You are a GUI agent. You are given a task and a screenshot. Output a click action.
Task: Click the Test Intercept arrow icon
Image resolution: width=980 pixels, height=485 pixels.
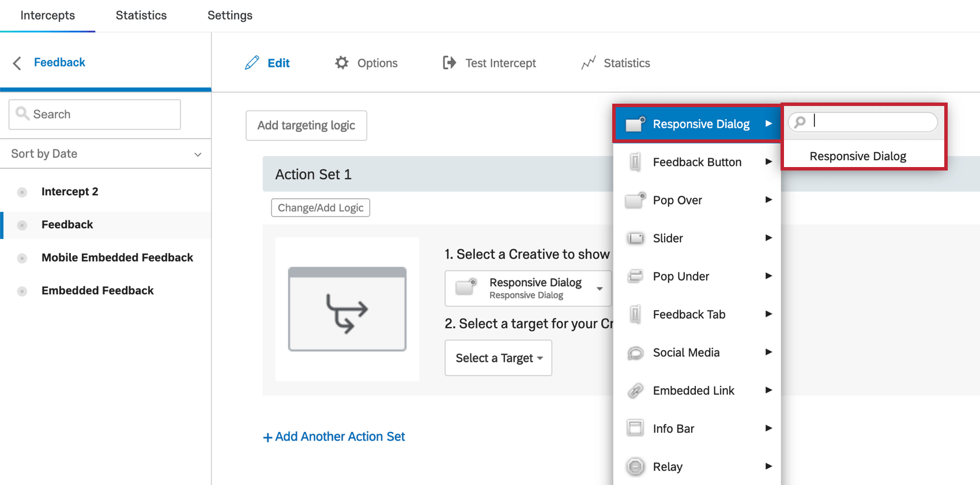pyautogui.click(x=450, y=63)
